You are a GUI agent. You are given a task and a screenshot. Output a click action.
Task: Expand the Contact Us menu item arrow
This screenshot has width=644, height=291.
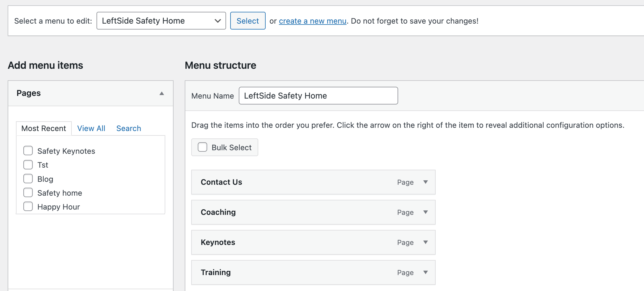[x=425, y=182]
